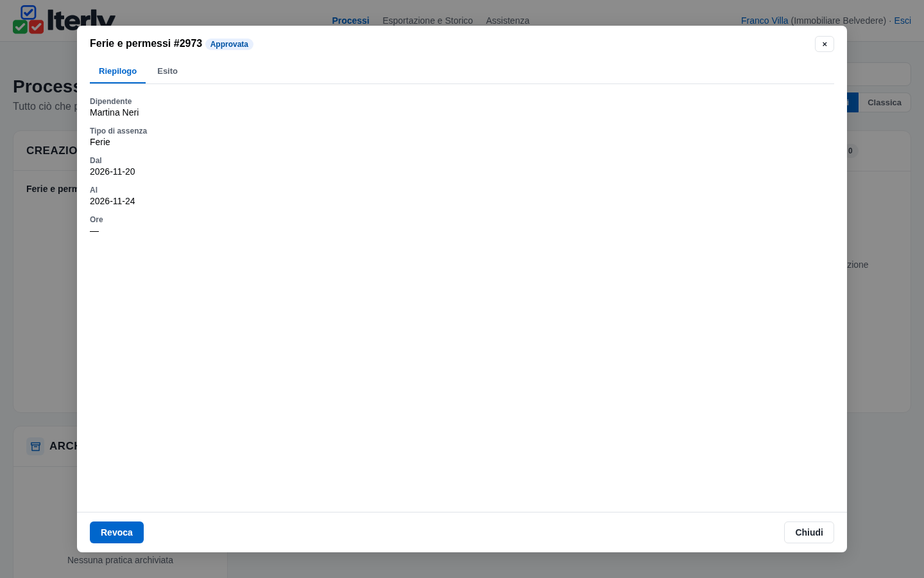This screenshot has width=924, height=578.
Task: Click employee name Martina Neri
Action: point(114,112)
